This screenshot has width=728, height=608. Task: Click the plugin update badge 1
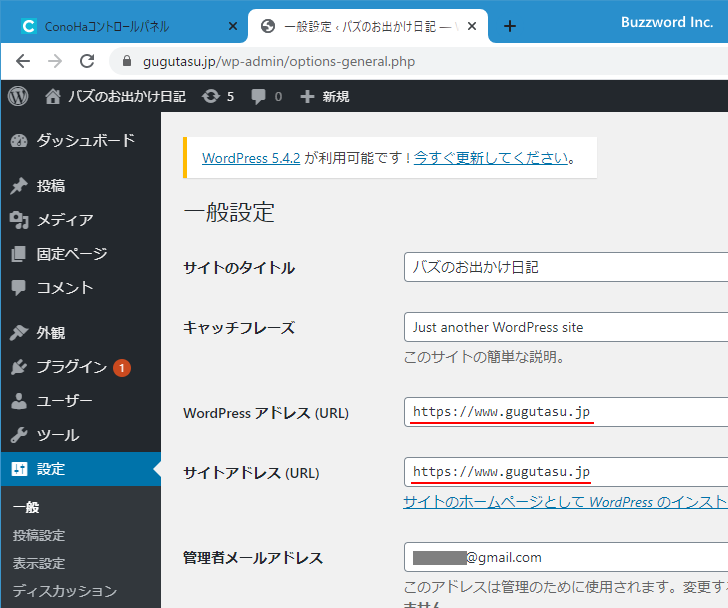click(122, 368)
